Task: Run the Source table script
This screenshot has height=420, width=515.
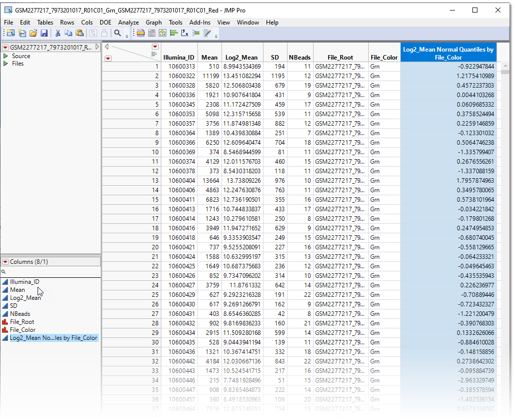Action: 6,56
